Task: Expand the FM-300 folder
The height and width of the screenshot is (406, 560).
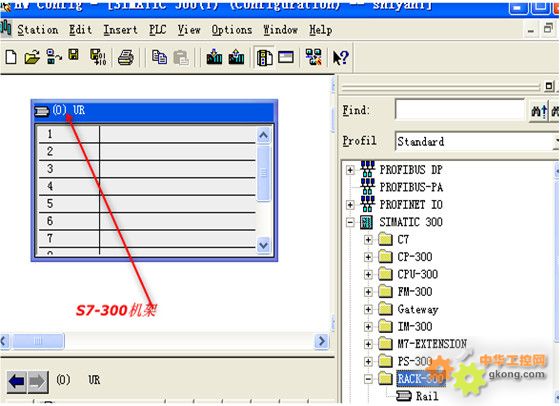Action: [x=368, y=292]
